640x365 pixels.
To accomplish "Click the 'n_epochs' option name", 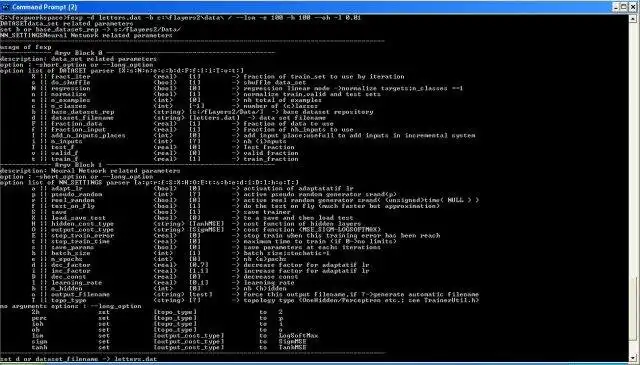I will click(x=67, y=259).
